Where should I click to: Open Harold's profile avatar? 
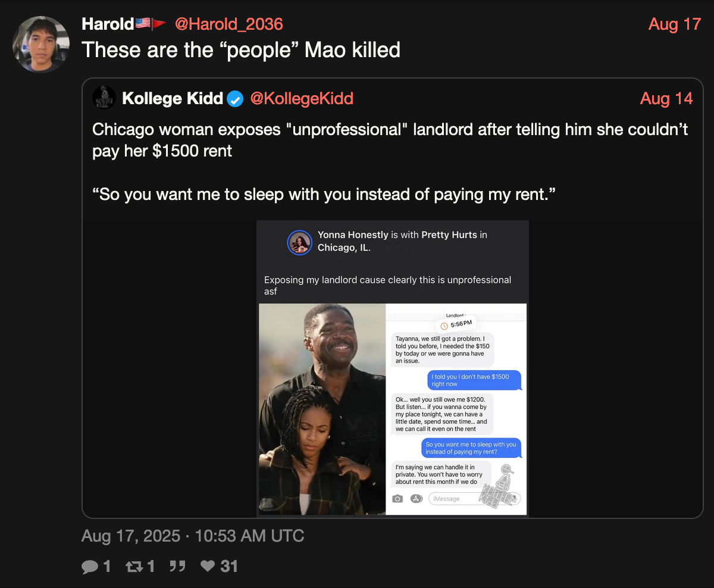[40, 44]
